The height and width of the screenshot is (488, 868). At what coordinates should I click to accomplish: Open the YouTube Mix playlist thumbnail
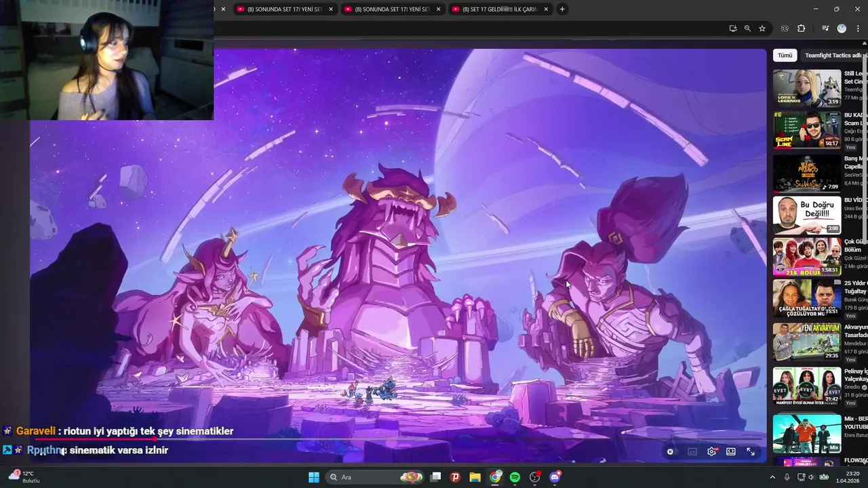(x=807, y=434)
